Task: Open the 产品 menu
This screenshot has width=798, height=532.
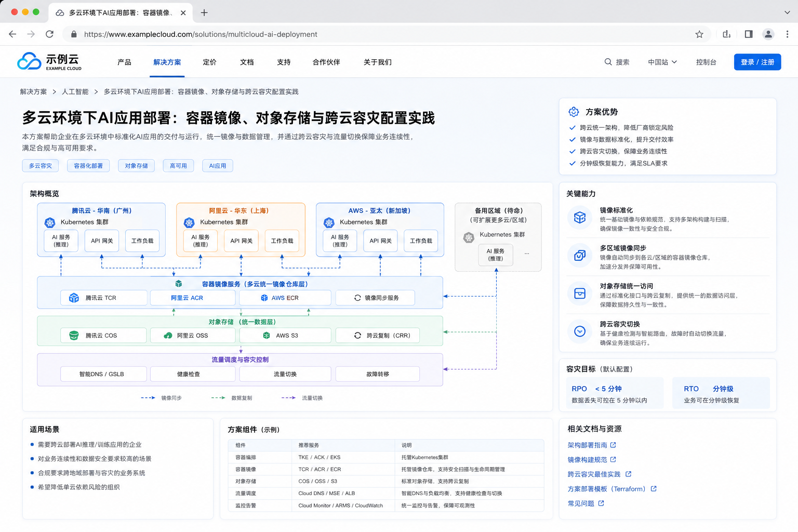Action: (124, 62)
